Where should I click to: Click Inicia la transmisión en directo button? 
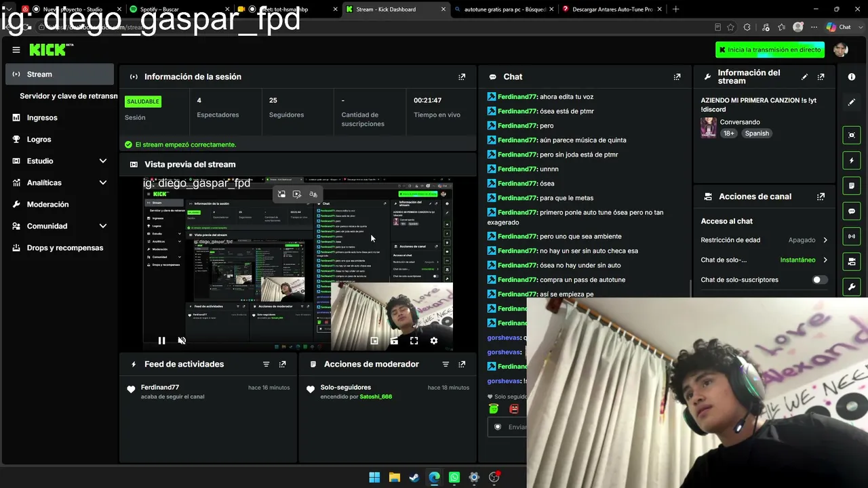click(x=770, y=49)
